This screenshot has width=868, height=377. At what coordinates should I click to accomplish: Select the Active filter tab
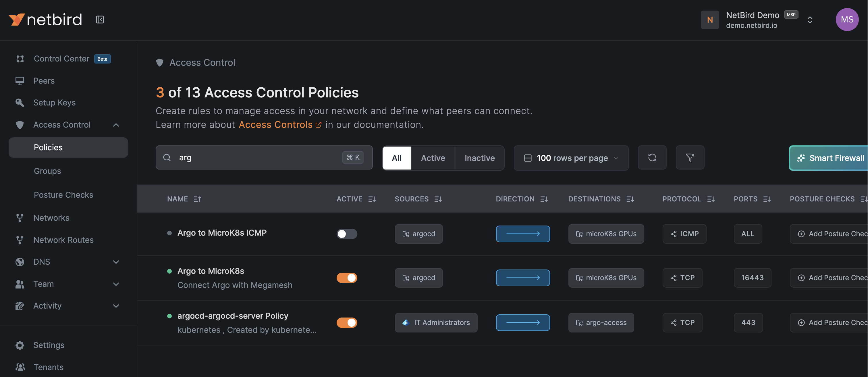pos(432,158)
